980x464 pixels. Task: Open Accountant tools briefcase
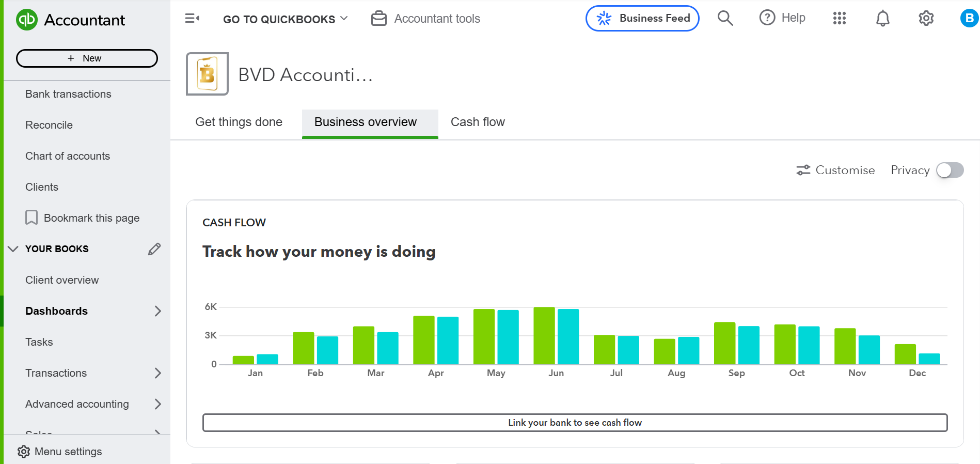point(425,19)
